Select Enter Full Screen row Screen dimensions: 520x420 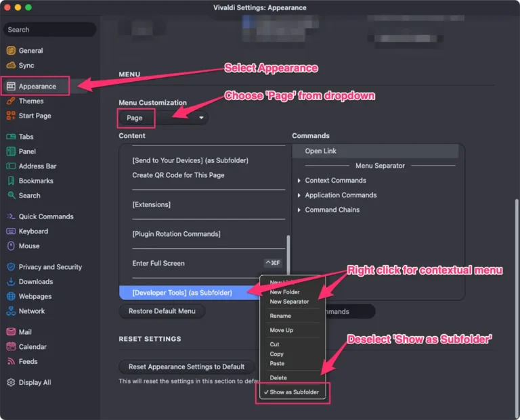[206, 263]
